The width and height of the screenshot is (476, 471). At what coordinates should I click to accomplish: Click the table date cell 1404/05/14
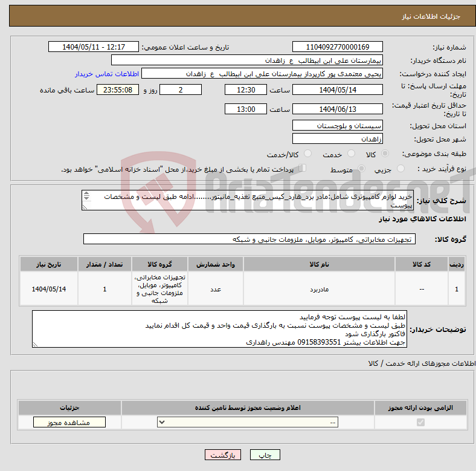49,289
